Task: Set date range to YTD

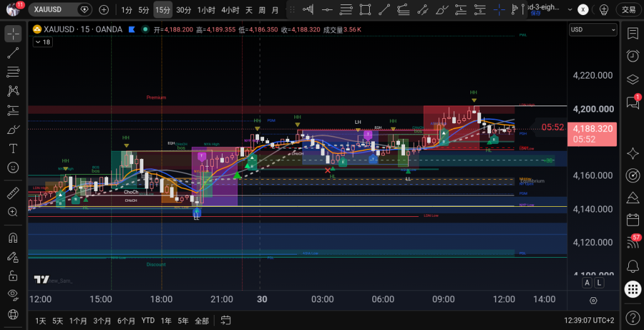Action: click(x=148, y=321)
